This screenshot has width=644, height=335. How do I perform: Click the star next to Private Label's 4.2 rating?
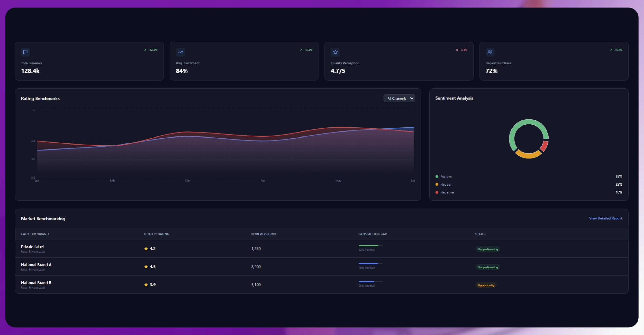coord(146,249)
